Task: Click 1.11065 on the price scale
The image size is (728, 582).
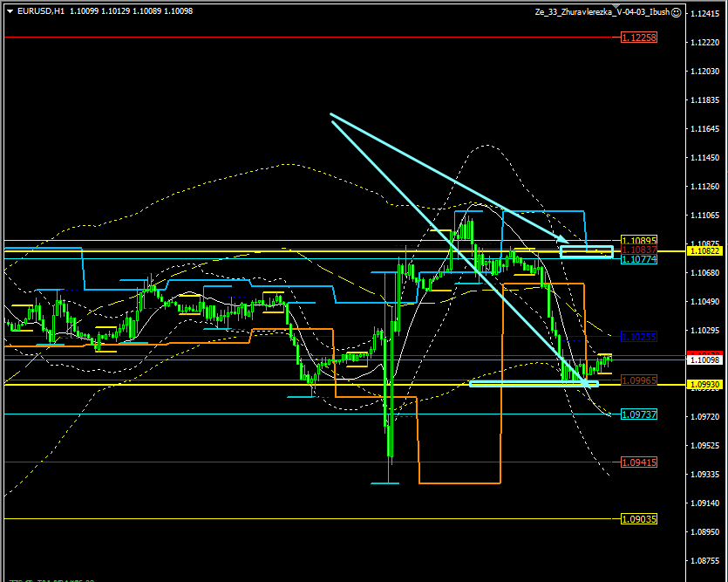Action: click(705, 215)
